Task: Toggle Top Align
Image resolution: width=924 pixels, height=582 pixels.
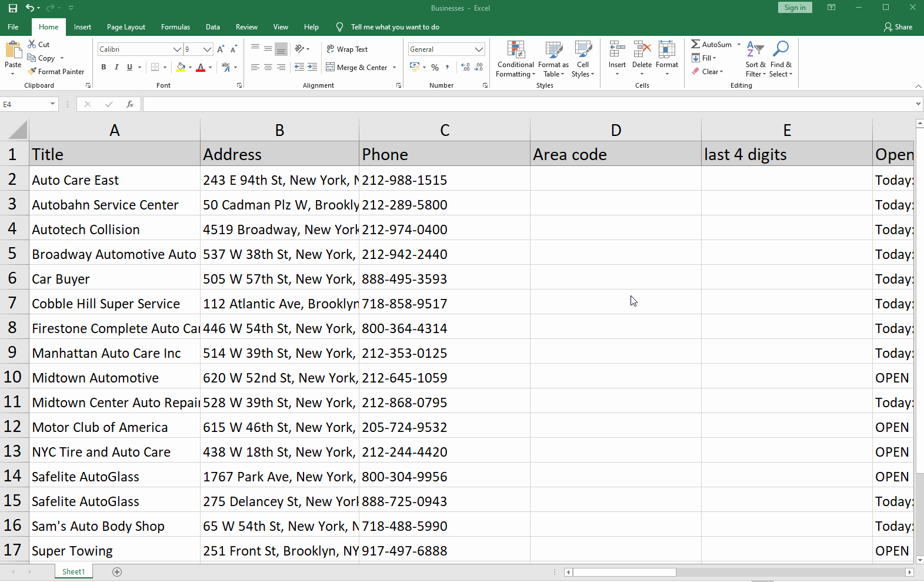Action: click(x=255, y=49)
